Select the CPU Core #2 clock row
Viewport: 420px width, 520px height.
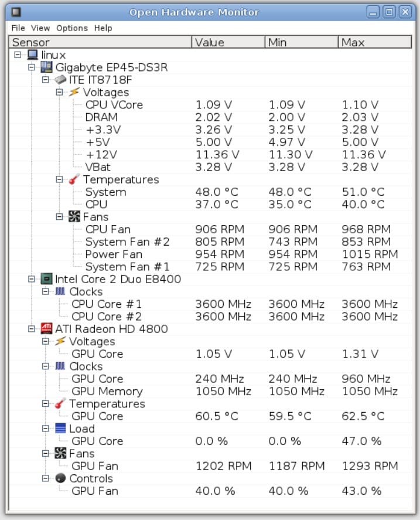tap(210, 317)
